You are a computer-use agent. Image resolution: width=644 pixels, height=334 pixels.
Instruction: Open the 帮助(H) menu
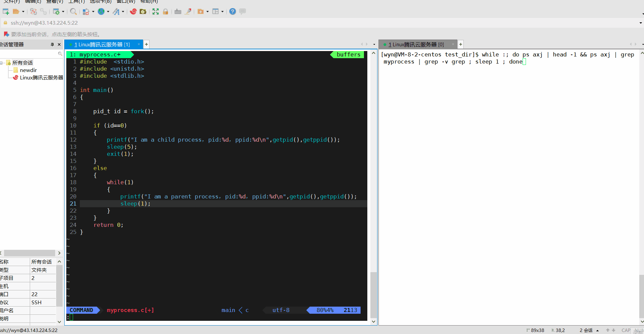pyautogui.click(x=149, y=2)
